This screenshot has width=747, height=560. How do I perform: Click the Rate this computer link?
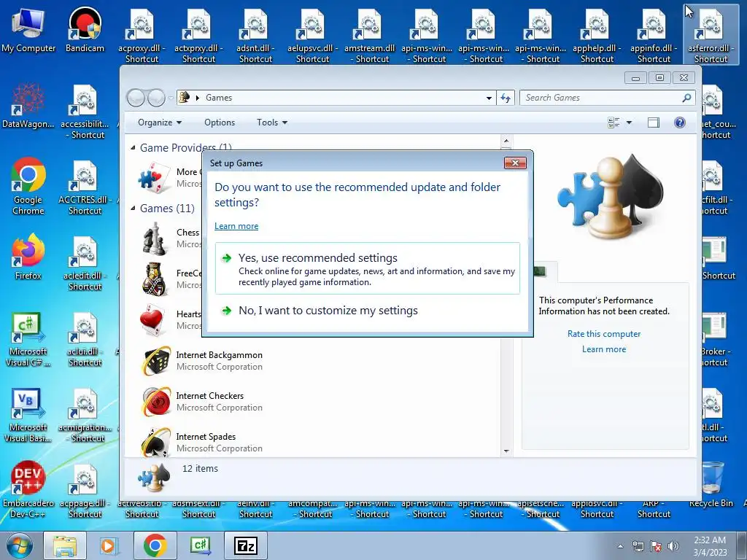pyautogui.click(x=603, y=334)
